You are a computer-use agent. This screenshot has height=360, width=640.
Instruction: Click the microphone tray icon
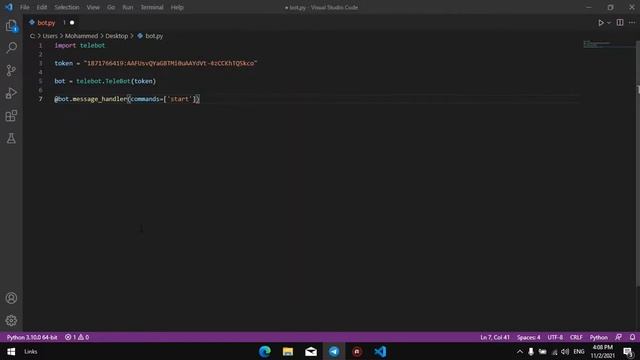pos(531,351)
